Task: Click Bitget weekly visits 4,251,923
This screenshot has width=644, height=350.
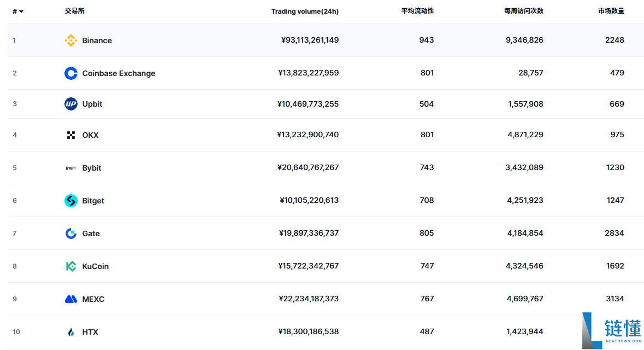Action: click(x=525, y=200)
